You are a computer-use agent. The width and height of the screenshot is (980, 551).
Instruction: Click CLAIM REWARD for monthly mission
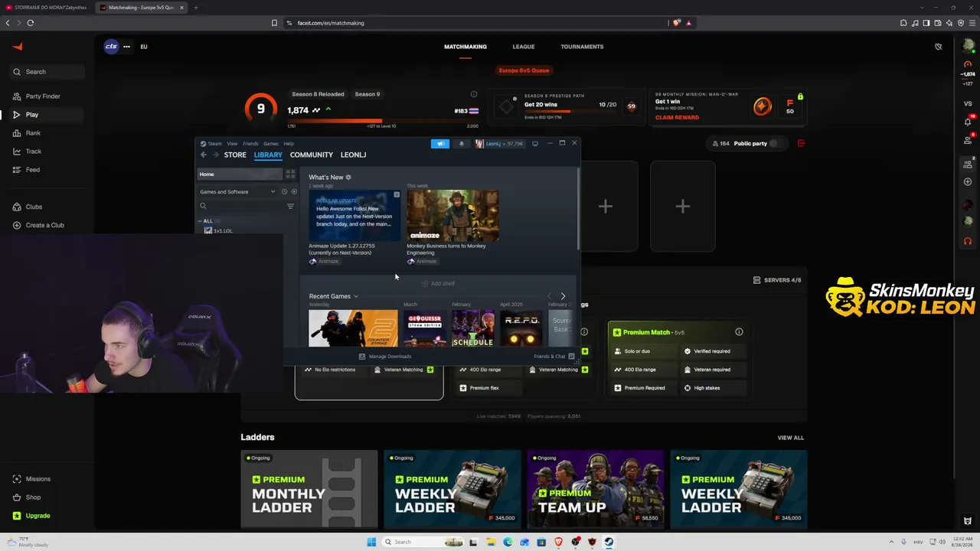tap(677, 117)
